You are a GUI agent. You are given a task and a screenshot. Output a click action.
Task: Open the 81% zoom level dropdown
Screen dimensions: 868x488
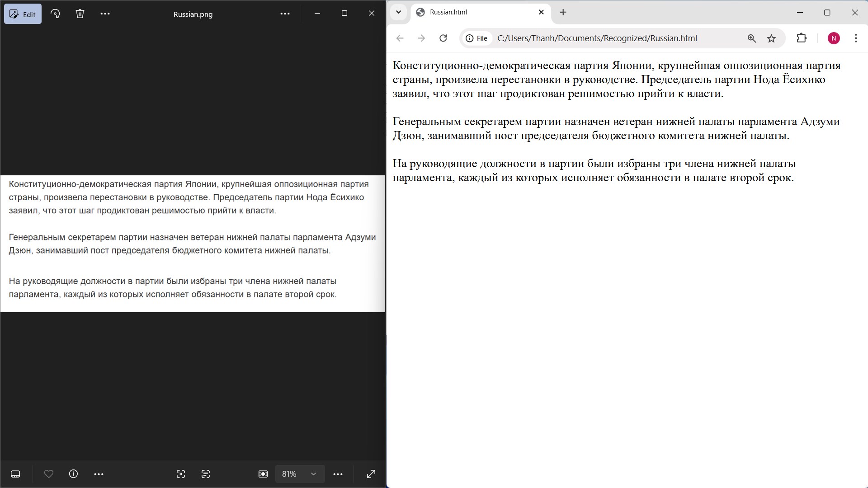(300, 474)
